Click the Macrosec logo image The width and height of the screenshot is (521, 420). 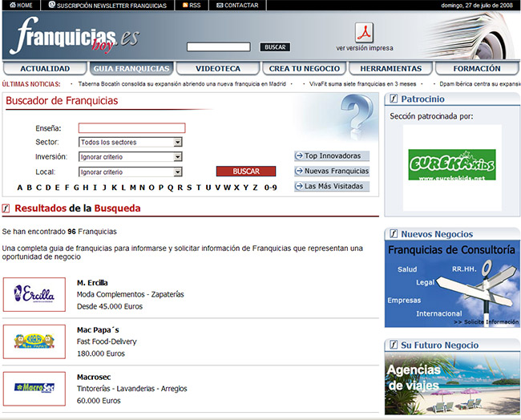pos(34,388)
